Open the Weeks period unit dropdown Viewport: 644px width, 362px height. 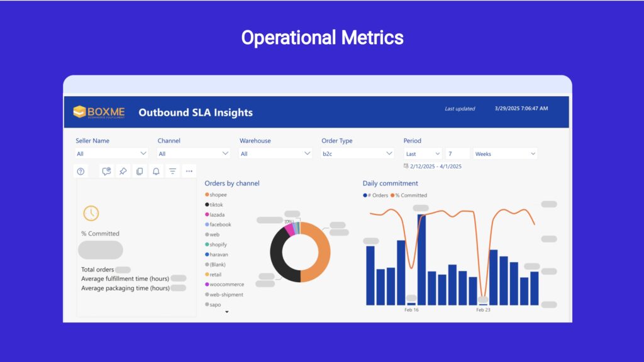pyautogui.click(x=505, y=153)
